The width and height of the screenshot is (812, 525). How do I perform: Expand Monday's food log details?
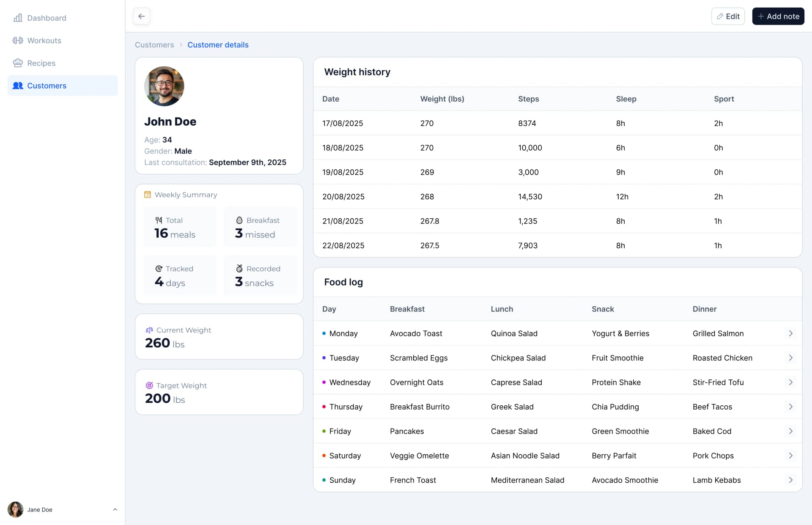(791, 333)
